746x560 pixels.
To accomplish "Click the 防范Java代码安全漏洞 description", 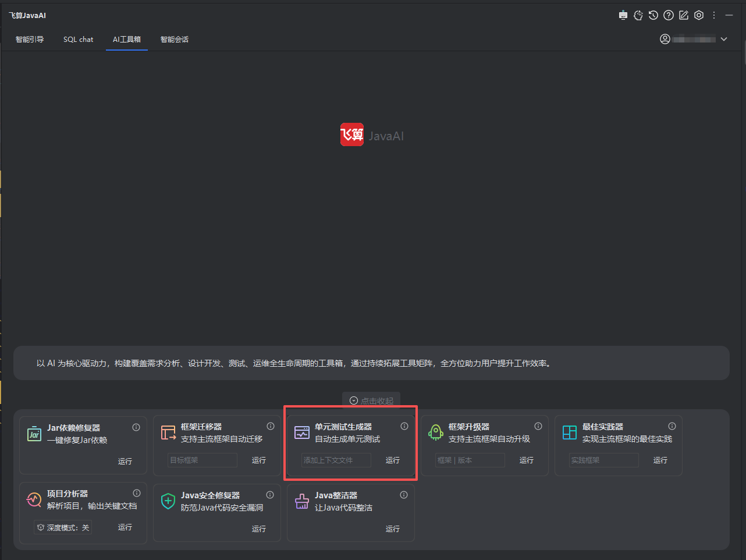I will point(222,508).
